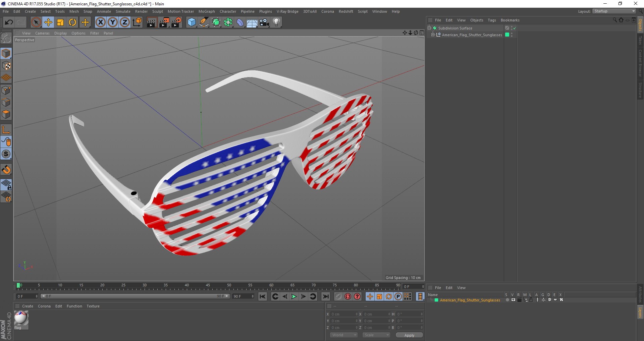Toggle Z axis lock
Image resolution: width=644 pixels, height=341 pixels.
125,22
